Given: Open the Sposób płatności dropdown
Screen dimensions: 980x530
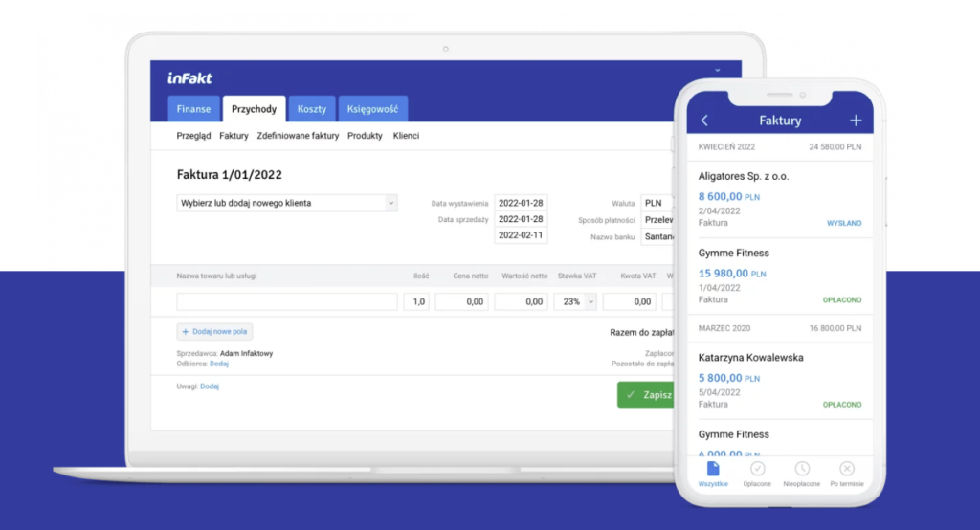Looking at the screenshot, I should click(657, 220).
